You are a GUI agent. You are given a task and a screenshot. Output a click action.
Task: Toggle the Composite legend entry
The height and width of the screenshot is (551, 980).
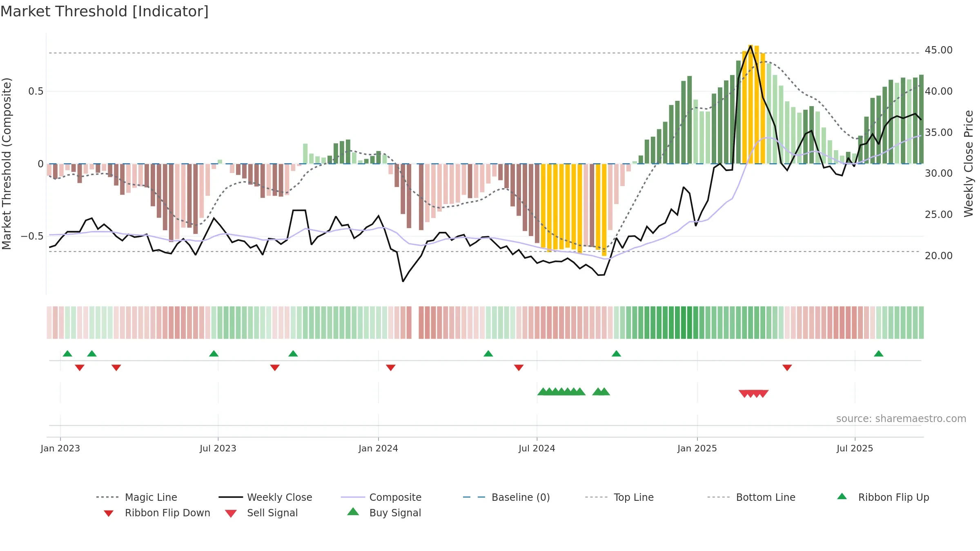(381, 497)
